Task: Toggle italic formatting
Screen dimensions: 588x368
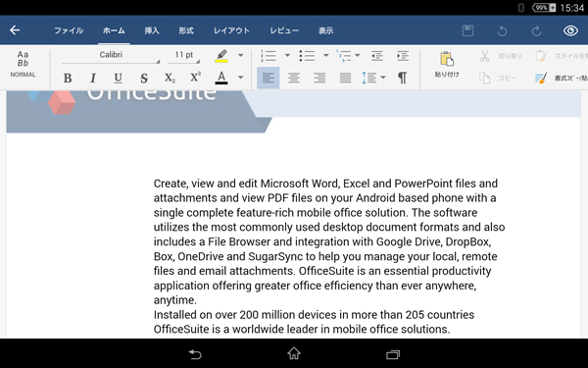Action: click(x=93, y=78)
